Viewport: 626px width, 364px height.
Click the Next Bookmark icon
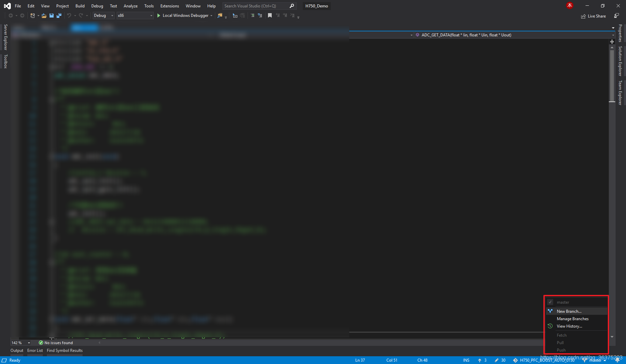tap(285, 16)
